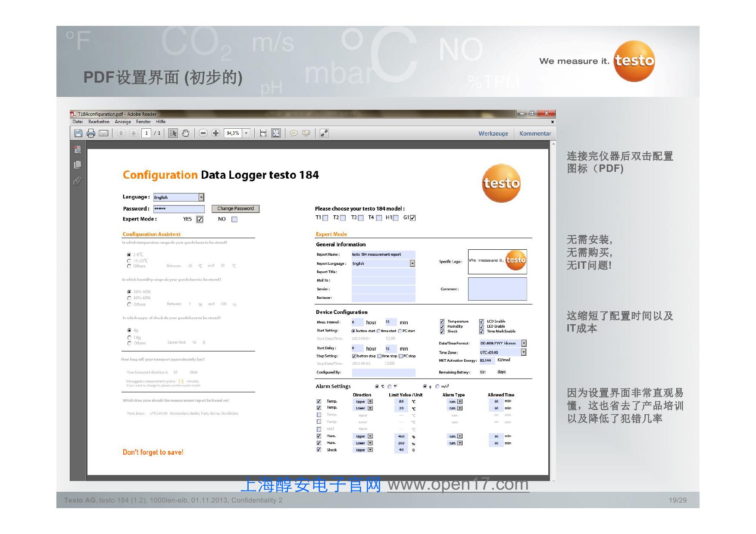Image resolution: width=756 pixels, height=534 pixels.
Task: Open page thumbnails sidebar panel icon
Action: (x=77, y=149)
